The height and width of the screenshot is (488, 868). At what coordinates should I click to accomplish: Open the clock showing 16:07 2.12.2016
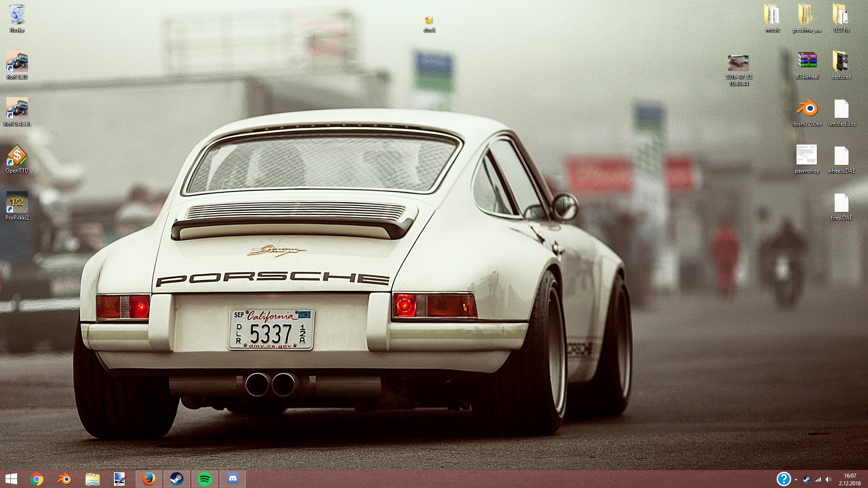[849, 479]
